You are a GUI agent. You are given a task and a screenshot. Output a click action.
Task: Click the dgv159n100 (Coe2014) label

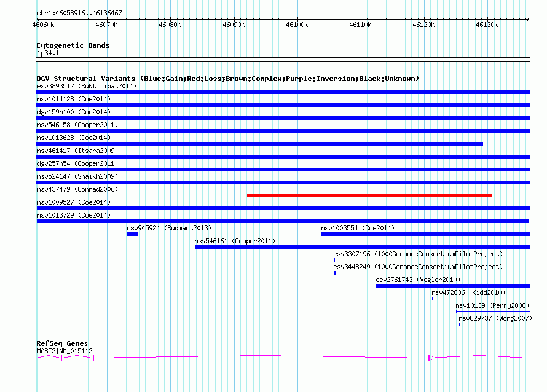[x=74, y=112]
